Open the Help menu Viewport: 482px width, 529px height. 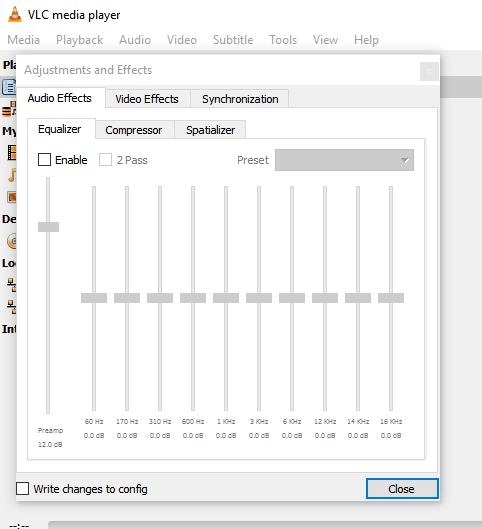(x=366, y=40)
